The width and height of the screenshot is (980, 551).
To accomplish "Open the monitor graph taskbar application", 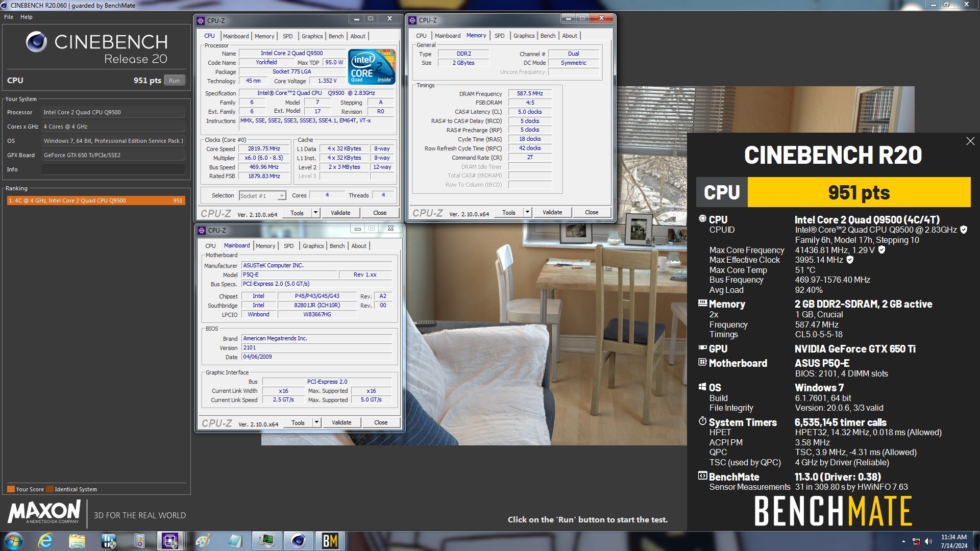I will 266,541.
